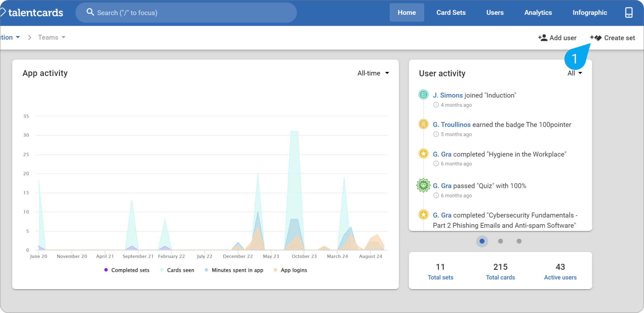Toggle Completed sets series in chart legend
The height and width of the screenshot is (313, 644).
pos(127,270)
